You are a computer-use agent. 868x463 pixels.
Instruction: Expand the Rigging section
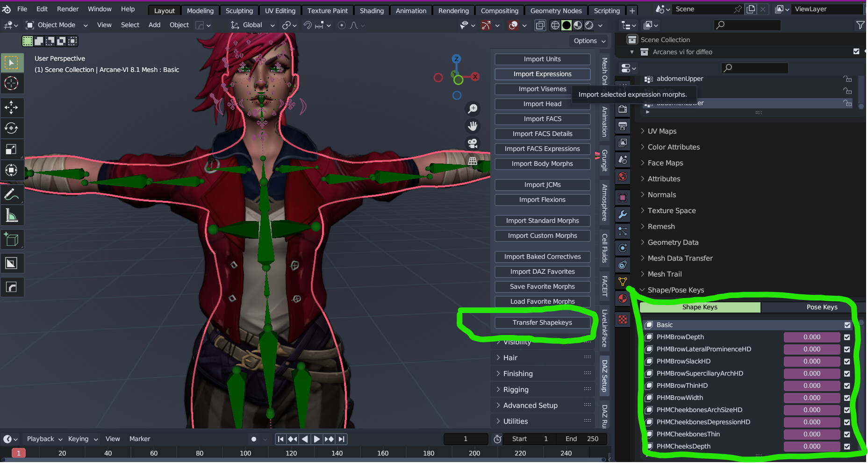point(516,390)
